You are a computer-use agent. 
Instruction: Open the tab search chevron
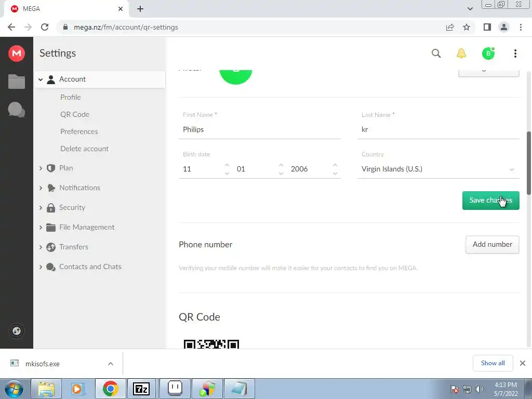470,9
